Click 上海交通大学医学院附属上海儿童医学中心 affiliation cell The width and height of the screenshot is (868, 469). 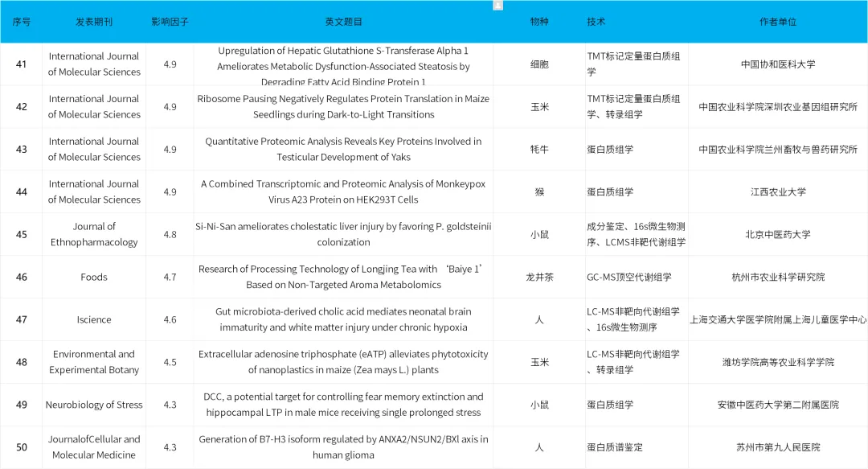(778, 319)
